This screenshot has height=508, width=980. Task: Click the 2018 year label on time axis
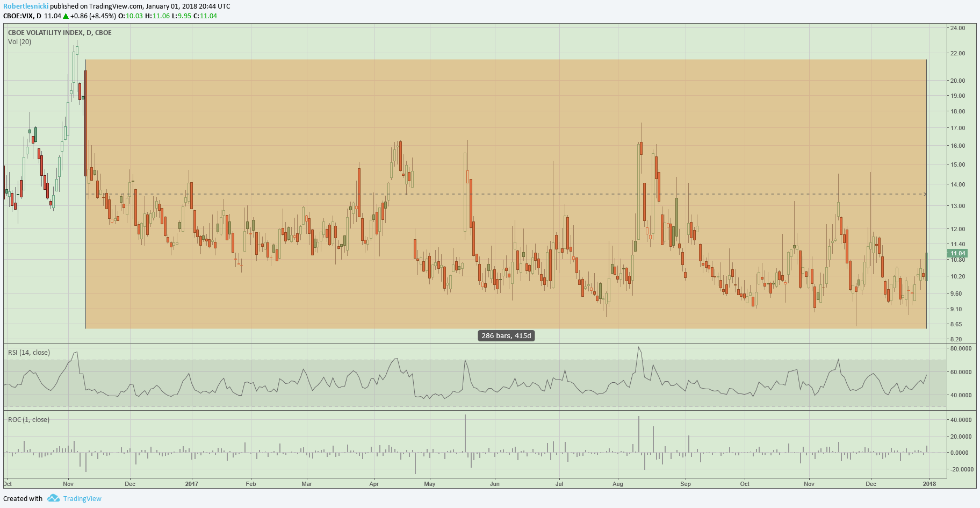coord(929,484)
